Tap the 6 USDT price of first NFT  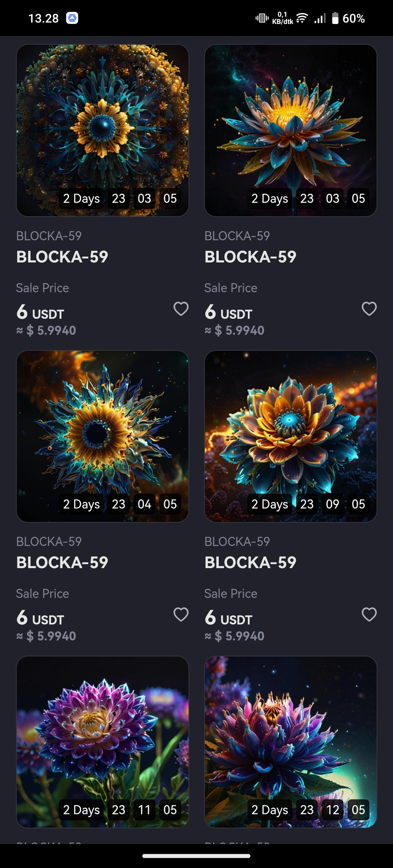[40, 313]
